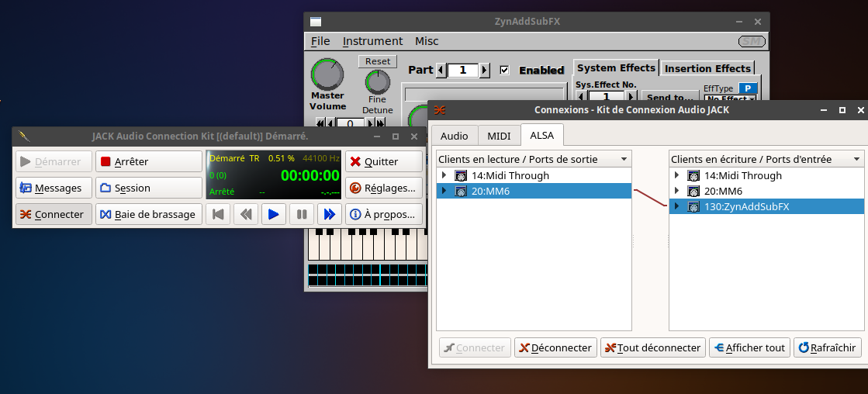Open the Session menu button

[149, 188]
